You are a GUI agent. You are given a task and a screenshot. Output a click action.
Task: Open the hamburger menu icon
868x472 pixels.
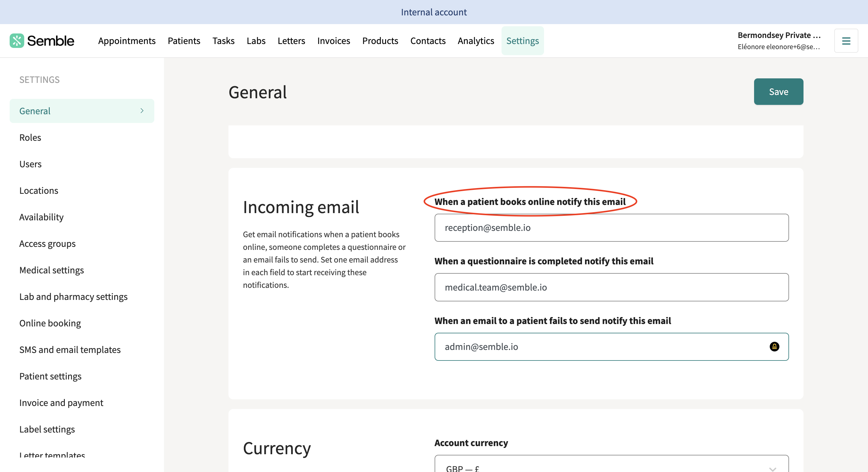coord(846,41)
